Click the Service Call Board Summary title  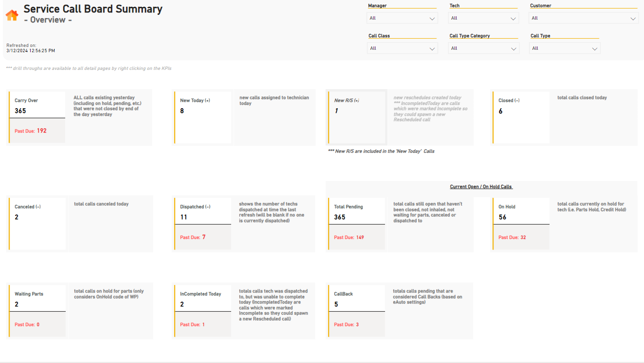pos(93,9)
